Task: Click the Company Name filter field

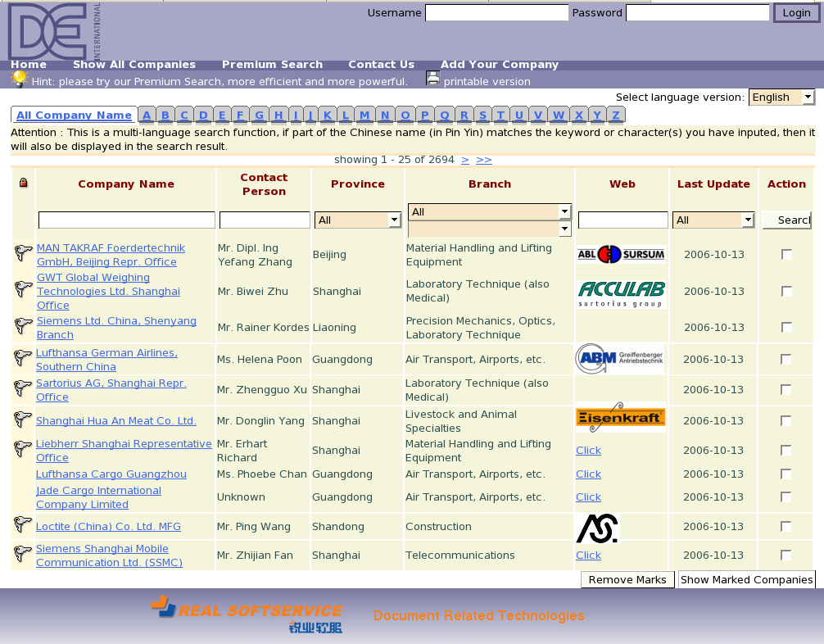Action: 127,220
